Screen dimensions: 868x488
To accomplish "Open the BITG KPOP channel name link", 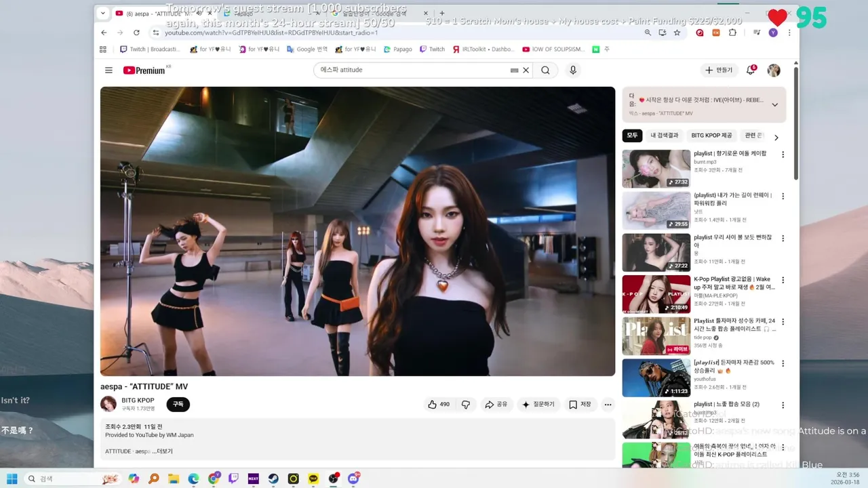I will [138, 401].
